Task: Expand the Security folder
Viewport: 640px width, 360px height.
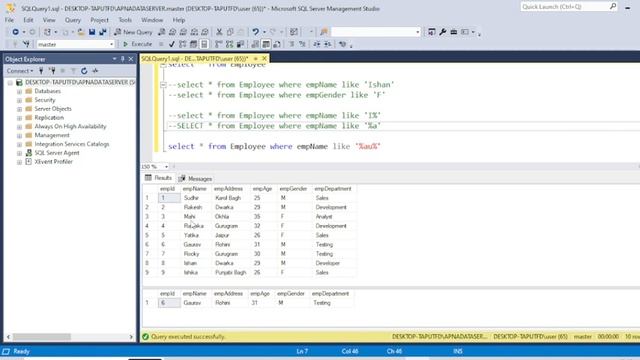Action: tap(19, 100)
